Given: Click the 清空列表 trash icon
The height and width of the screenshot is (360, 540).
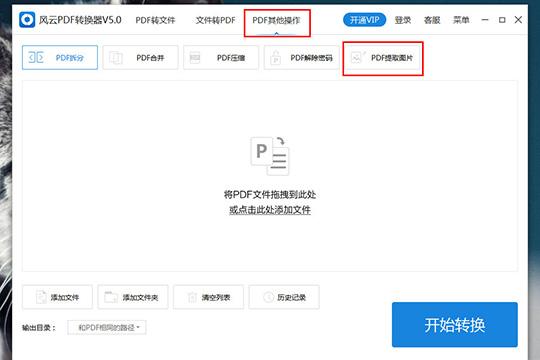Looking at the screenshot, I should [x=192, y=297].
